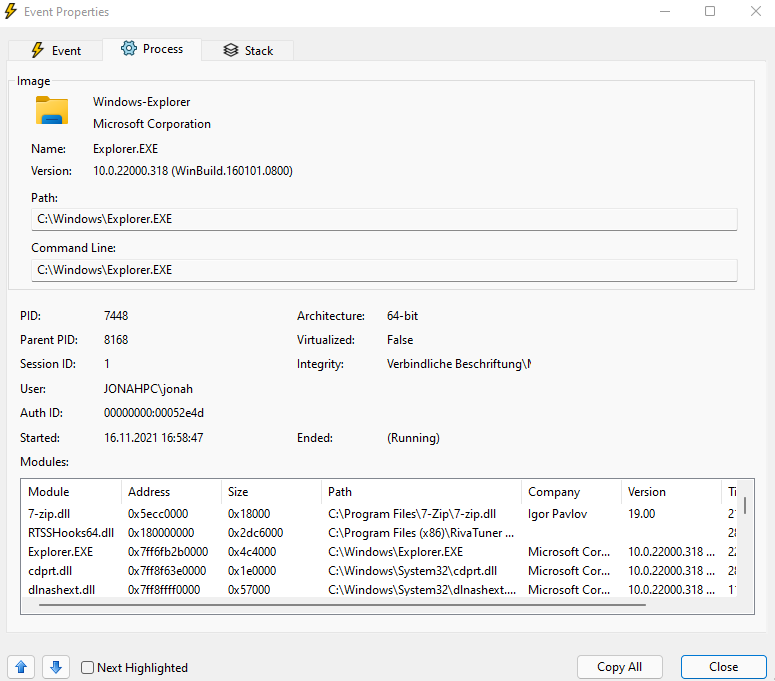Screen dimensions: 775x681
Task: Close the window with the X button
Action: [755, 11]
